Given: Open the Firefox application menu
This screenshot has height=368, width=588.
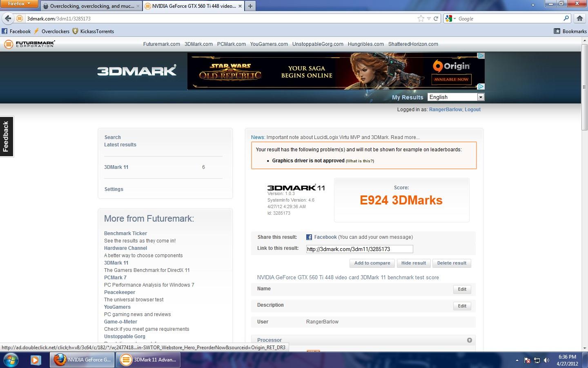Looking at the screenshot, I should click(x=19, y=4).
